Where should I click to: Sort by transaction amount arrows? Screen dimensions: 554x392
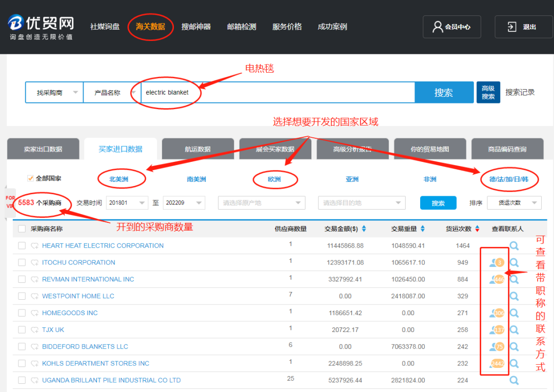pyautogui.click(x=364, y=229)
